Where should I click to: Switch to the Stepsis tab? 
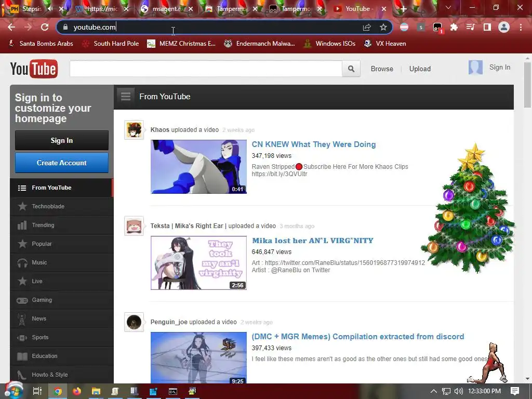pyautogui.click(x=31, y=9)
